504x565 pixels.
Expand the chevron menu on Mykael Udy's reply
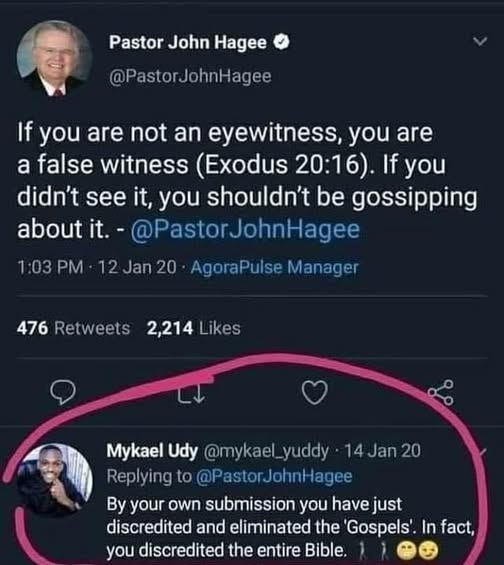(482, 451)
